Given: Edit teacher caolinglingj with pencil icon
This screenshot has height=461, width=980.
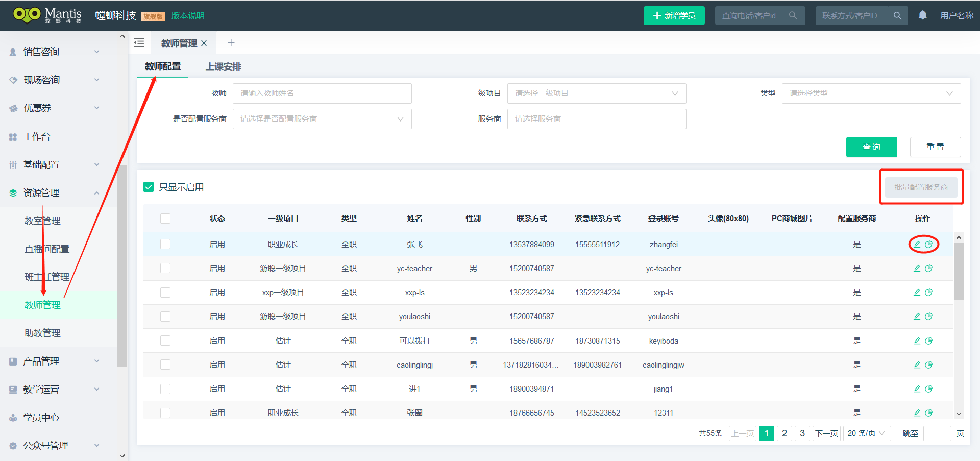Looking at the screenshot, I should [917, 365].
